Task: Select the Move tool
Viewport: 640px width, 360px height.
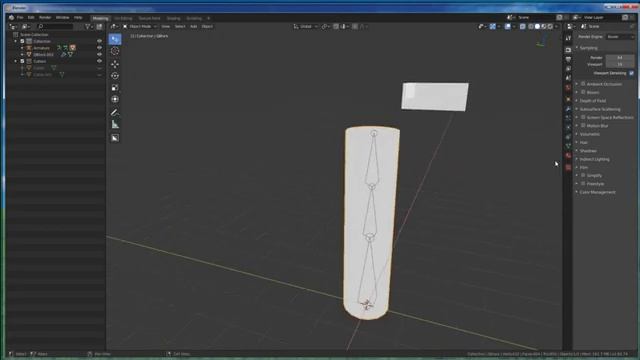Action: pyautogui.click(x=115, y=64)
